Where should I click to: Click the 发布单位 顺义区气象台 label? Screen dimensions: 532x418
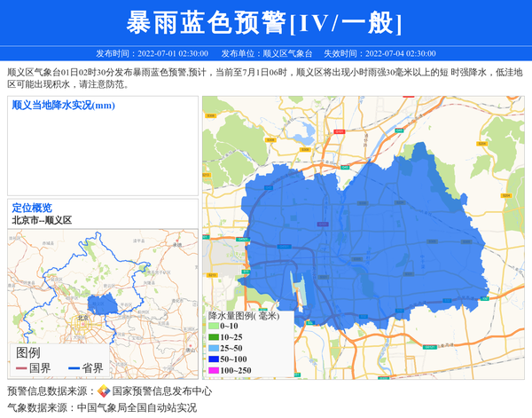tap(266, 53)
